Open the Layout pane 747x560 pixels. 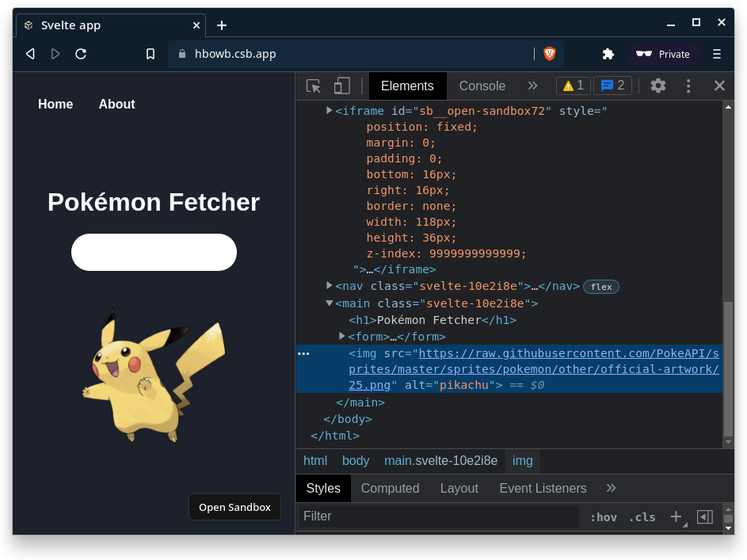459,489
